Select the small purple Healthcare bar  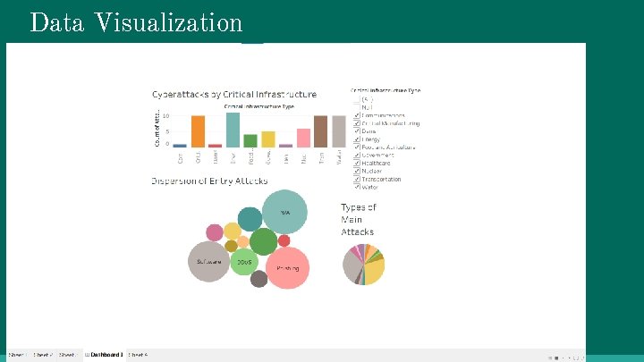[x=286, y=146]
